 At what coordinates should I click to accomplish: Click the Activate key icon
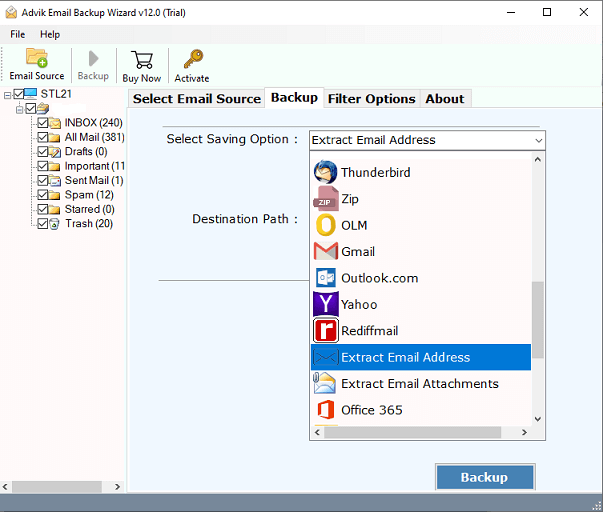pyautogui.click(x=193, y=59)
